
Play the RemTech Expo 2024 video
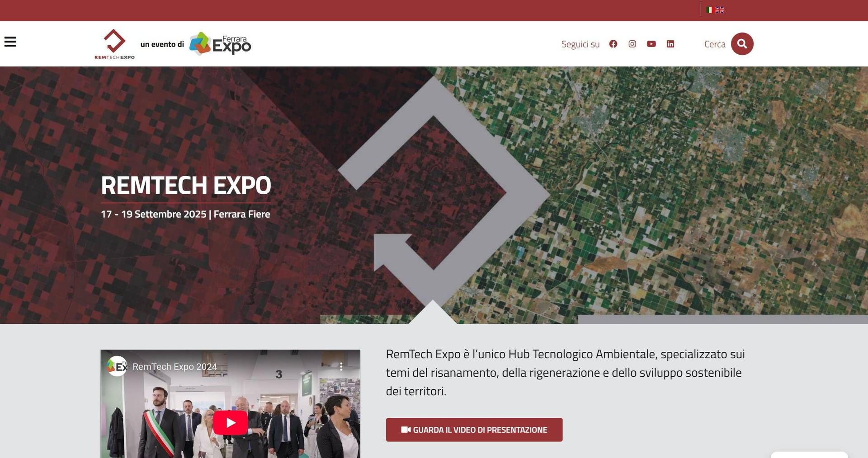tap(231, 423)
